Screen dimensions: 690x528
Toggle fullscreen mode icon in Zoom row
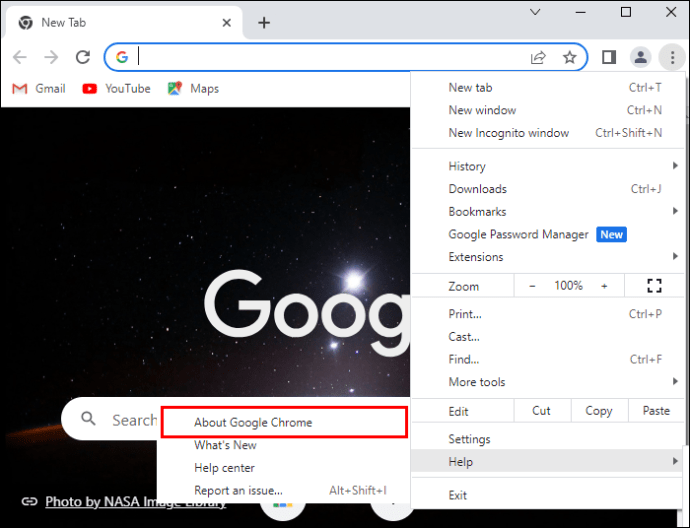[x=654, y=286]
